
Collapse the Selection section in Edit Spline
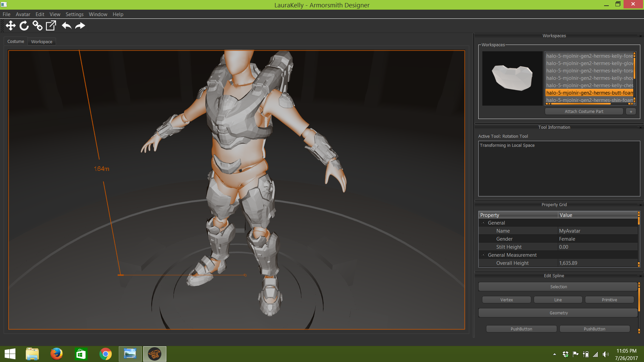(x=558, y=287)
